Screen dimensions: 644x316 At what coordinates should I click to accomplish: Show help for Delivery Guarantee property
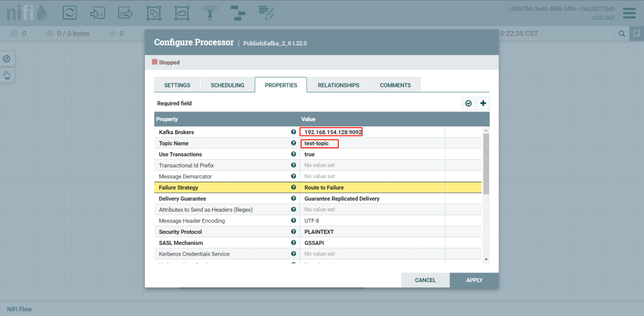pos(293,199)
